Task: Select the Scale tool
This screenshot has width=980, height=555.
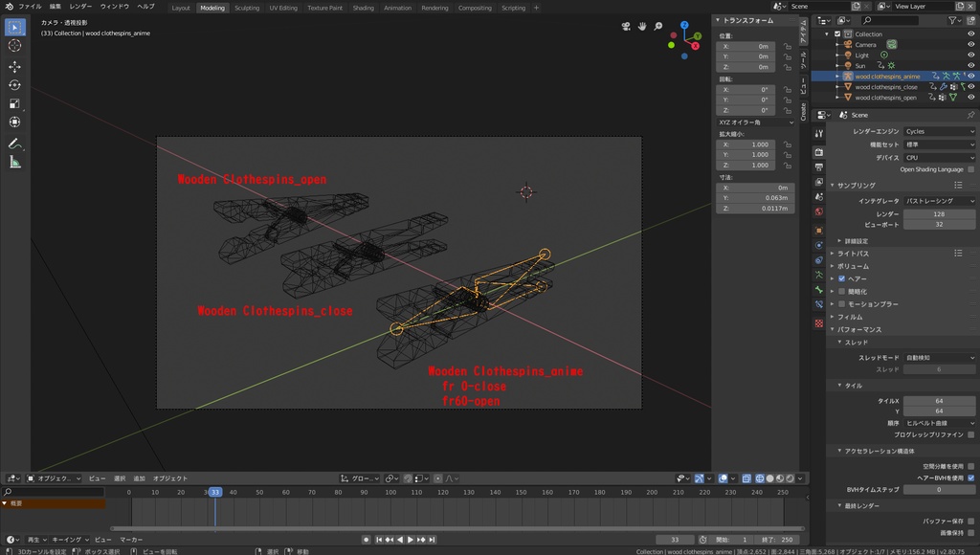Action: [x=14, y=103]
